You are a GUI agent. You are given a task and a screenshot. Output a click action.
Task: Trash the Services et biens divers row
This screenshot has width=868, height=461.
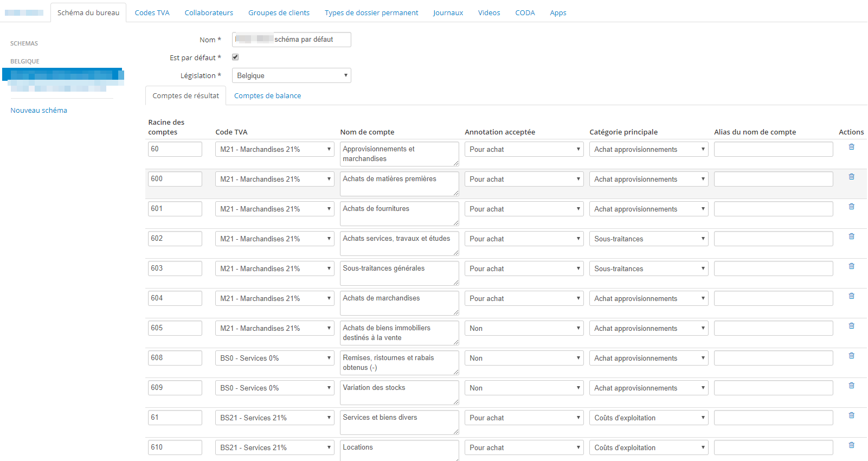pos(851,415)
